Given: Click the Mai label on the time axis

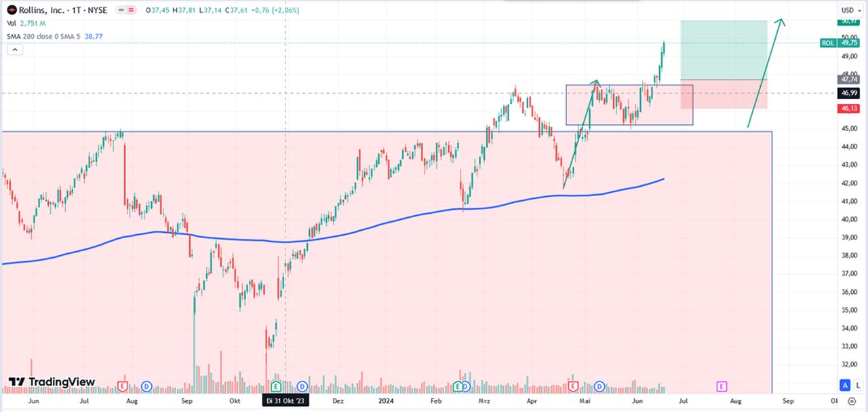Looking at the screenshot, I should [584, 401].
